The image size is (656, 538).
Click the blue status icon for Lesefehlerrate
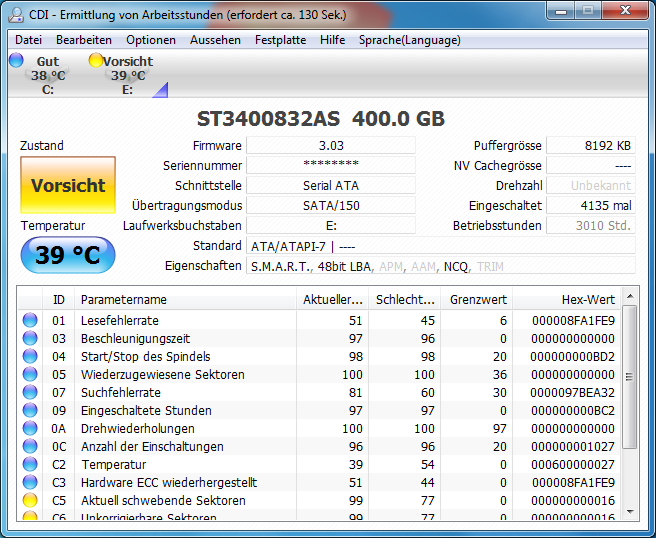30,320
